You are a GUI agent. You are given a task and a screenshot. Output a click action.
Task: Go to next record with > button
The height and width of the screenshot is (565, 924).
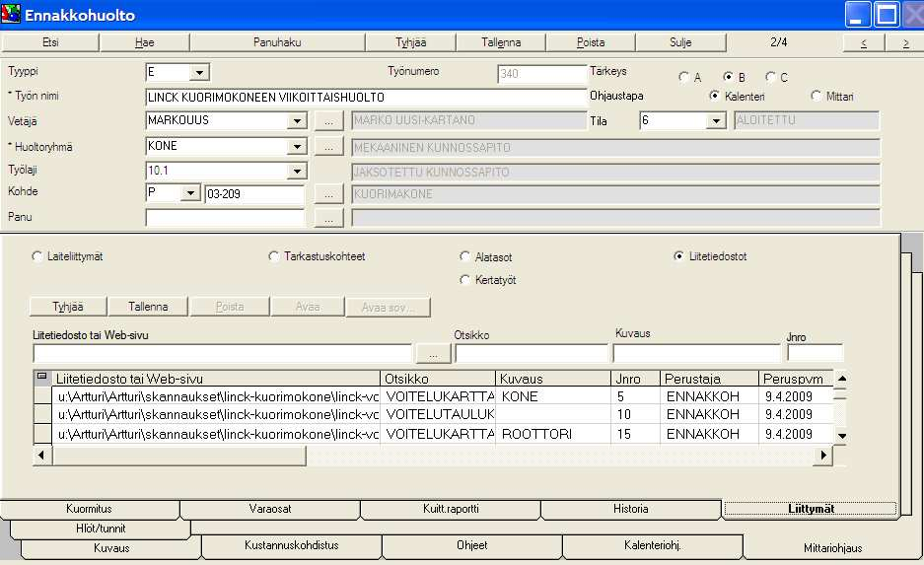[x=905, y=43]
